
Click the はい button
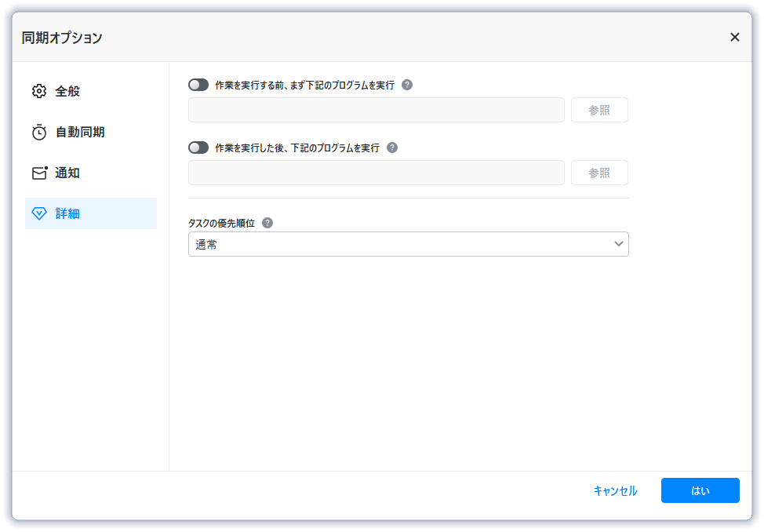point(700,490)
